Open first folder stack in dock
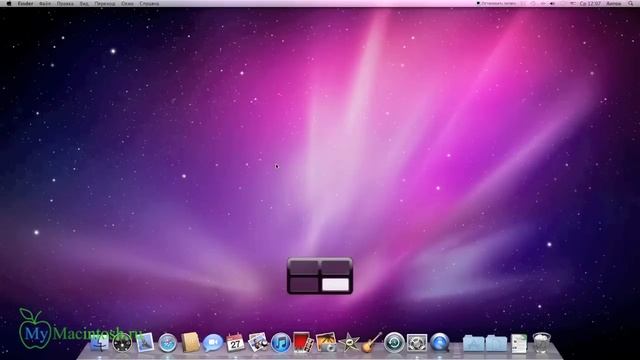The image size is (640, 360). pyautogui.click(x=473, y=343)
